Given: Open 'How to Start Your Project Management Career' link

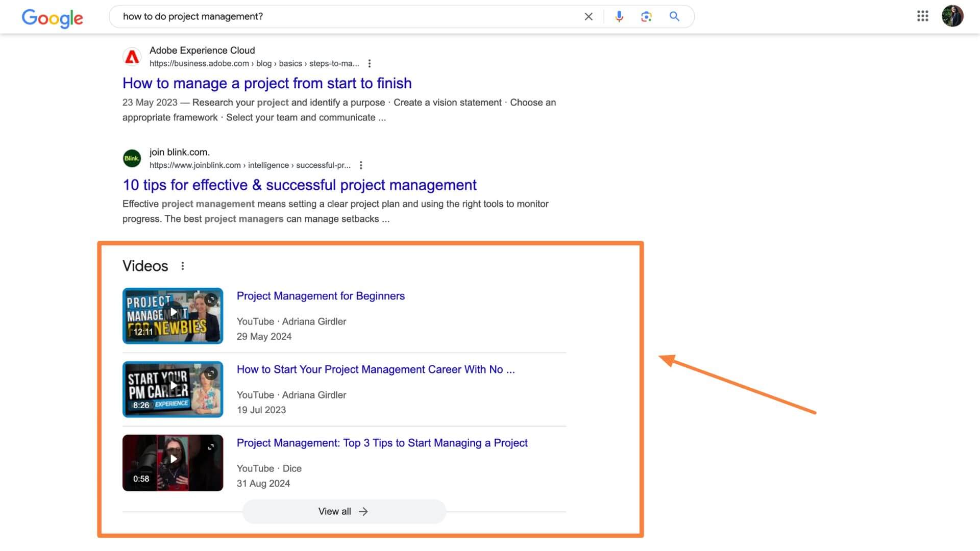Looking at the screenshot, I should click(376, 369).
